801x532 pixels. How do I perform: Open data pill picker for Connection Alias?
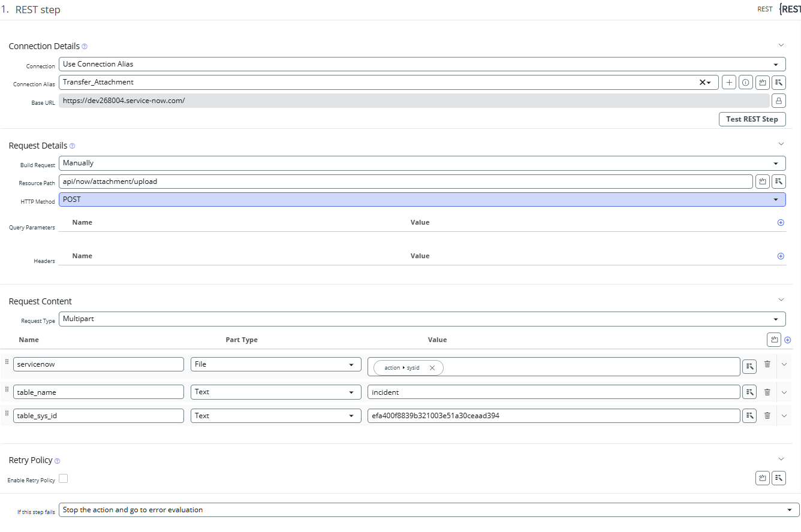click(778, 83)
